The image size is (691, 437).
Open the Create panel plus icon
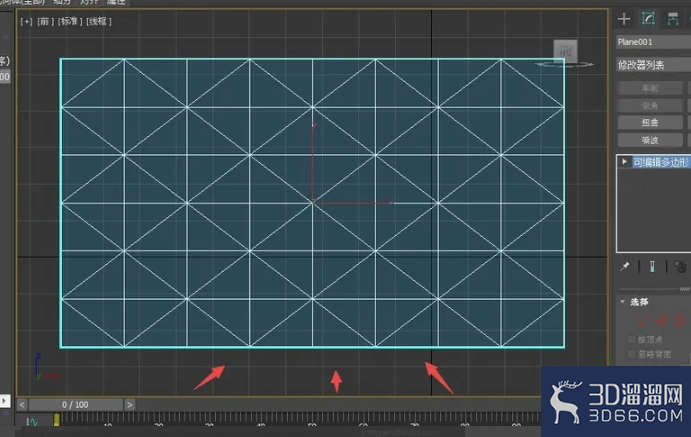[624, 19]
